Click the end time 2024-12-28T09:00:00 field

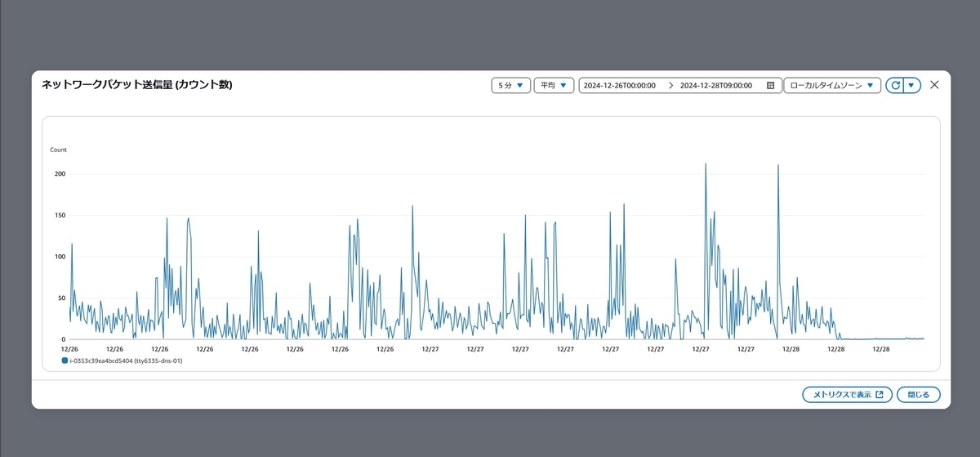tap(716, 85)
